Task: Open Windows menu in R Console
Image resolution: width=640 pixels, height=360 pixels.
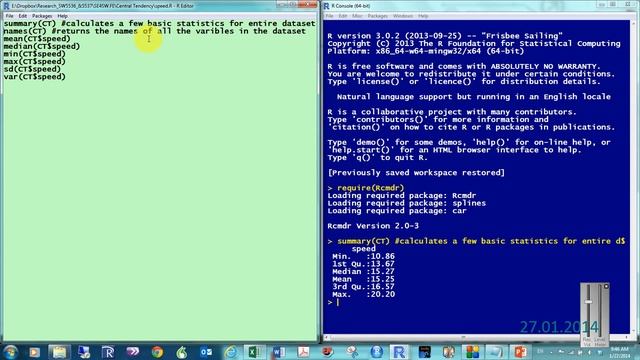Action: [403, 16]
